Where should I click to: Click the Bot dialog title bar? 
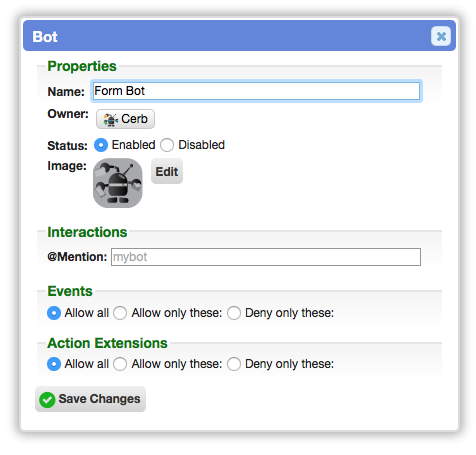(x=239, y=36)
